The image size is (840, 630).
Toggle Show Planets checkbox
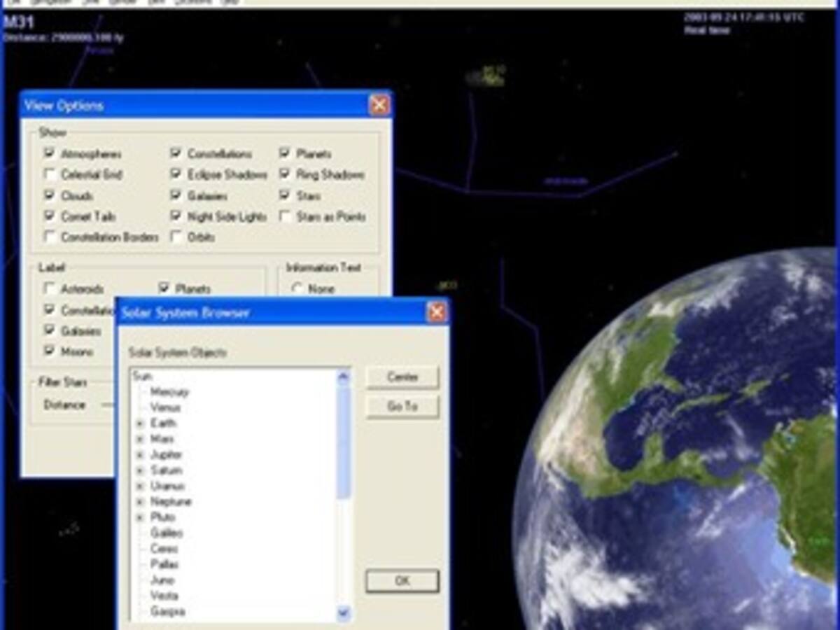pos(285,153)
